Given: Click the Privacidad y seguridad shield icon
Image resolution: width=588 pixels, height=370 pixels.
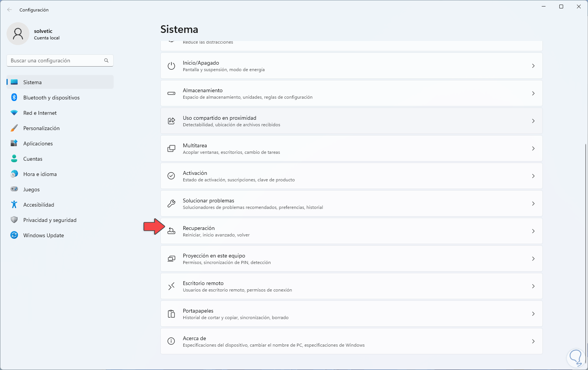Looking at the screenshot, I should pos(14,220).
